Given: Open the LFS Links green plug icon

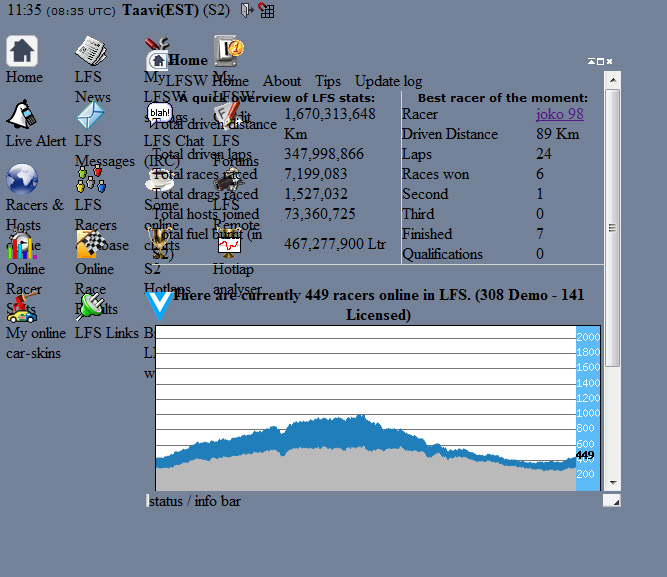Looking at the screenshot, I should (90, 307).
